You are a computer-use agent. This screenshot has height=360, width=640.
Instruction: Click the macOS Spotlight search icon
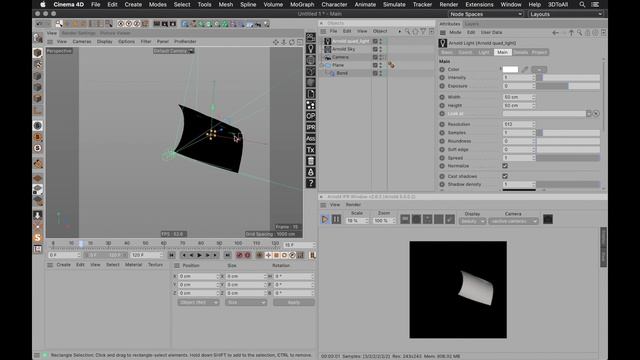click(582, 4)
